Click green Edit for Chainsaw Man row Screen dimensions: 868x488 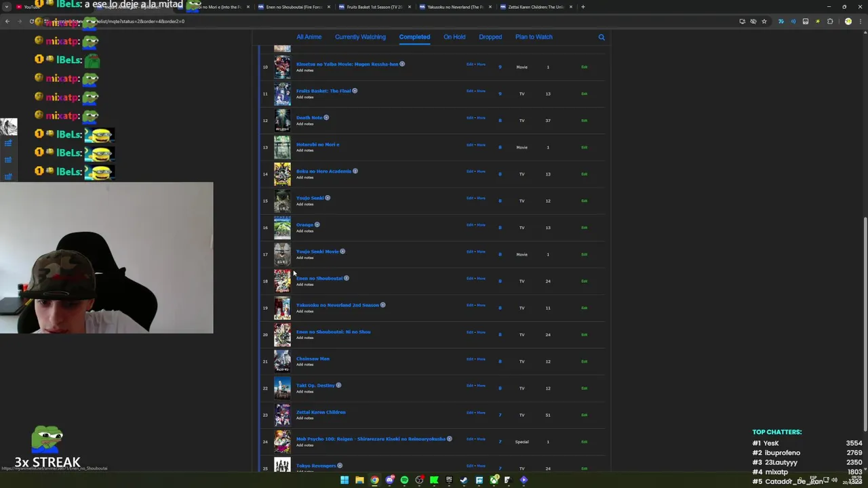click(584, 361)
